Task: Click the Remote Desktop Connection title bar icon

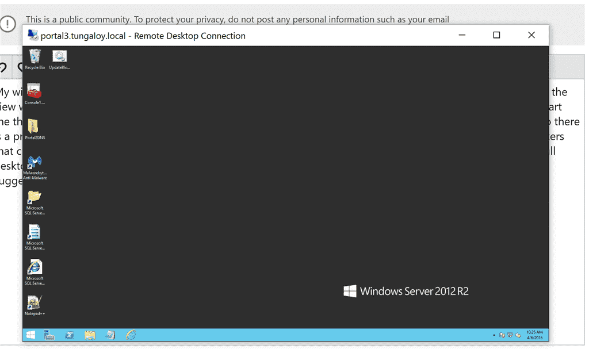Action: coord(33,35)
